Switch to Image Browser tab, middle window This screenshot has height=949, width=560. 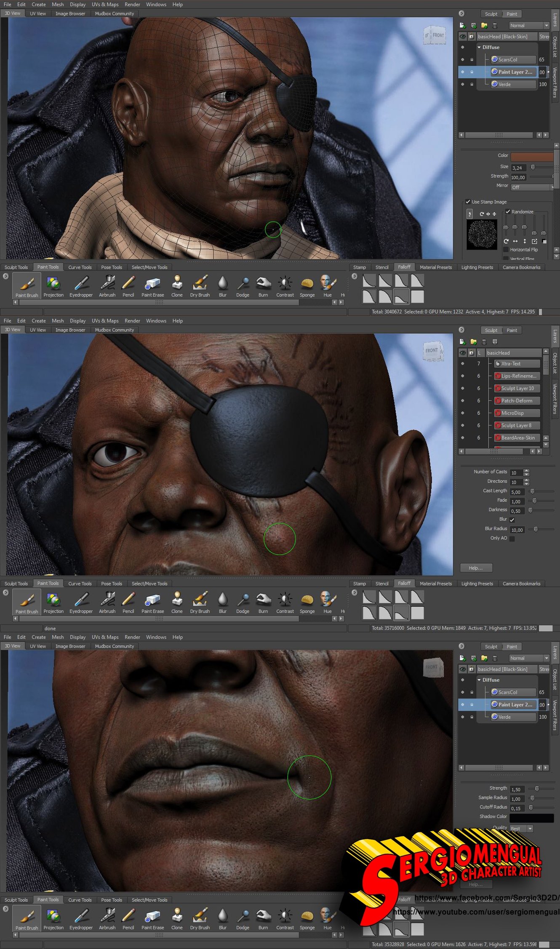click(x=70, y=330)
